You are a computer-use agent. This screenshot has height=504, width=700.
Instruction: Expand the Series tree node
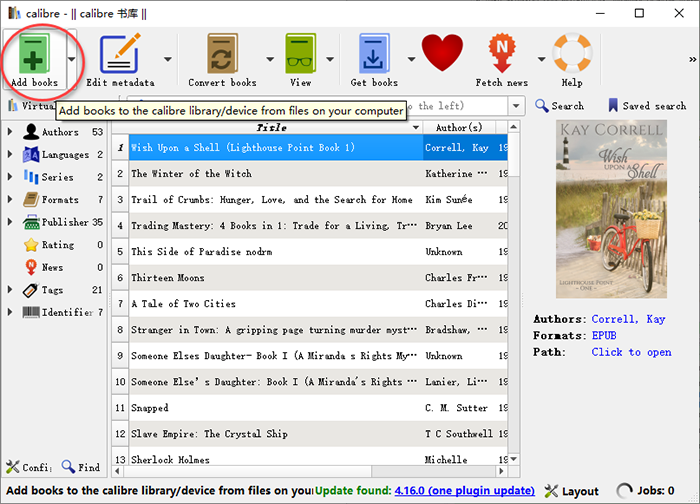[10, 177]
